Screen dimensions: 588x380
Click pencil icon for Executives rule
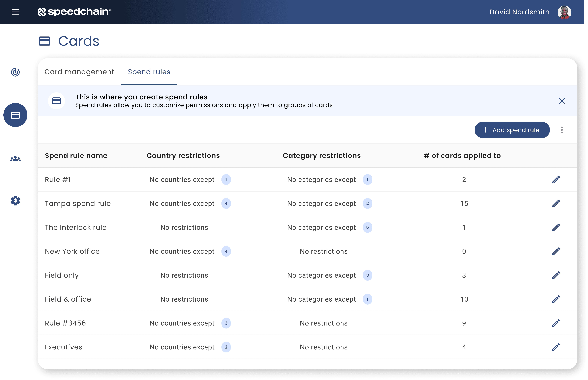pos(556,347)
